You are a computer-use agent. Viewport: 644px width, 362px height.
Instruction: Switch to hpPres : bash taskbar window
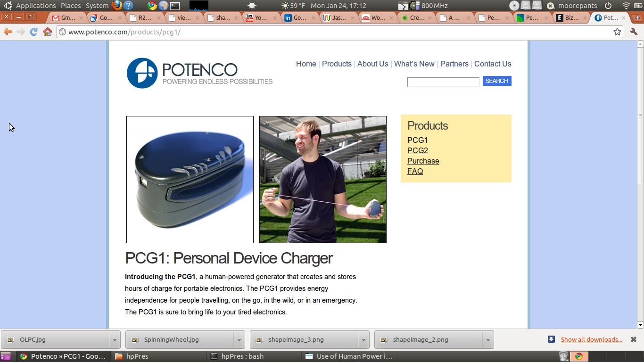(253, 356)
